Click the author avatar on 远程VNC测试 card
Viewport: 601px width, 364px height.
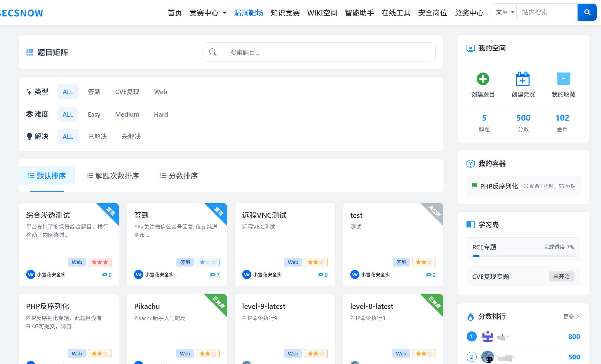[246, 274]
